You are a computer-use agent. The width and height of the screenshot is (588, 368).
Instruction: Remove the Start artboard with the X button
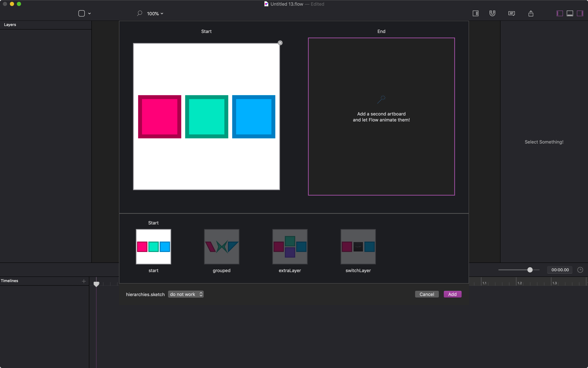(280, 43)
